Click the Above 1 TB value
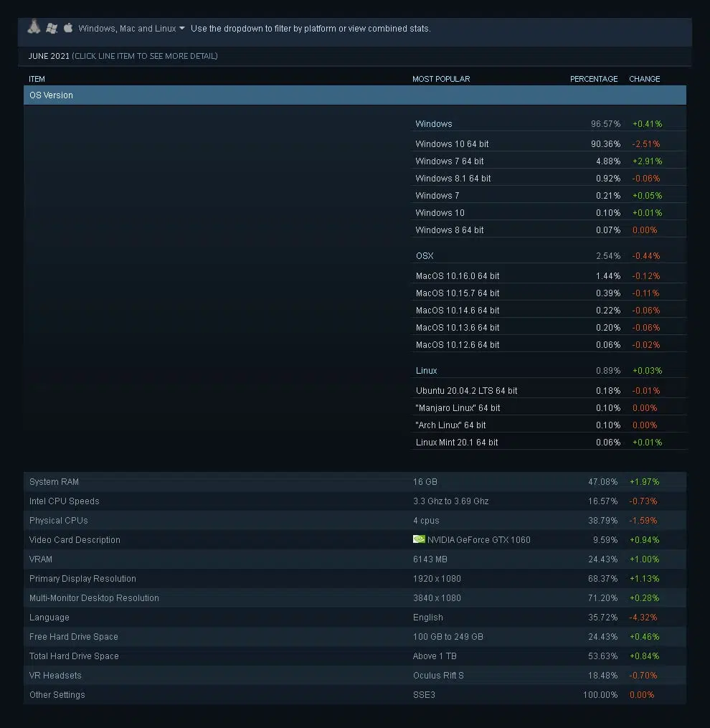 pos(435,656)
